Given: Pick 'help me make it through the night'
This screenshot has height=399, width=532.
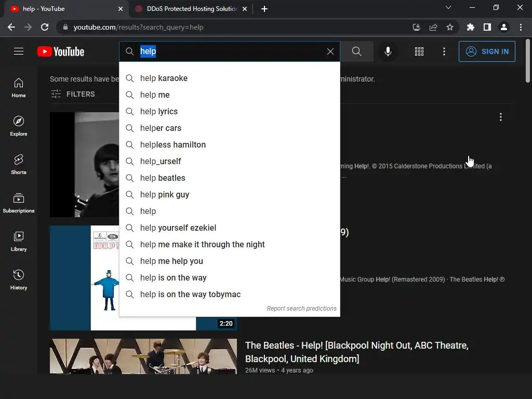Looking at the screenshot, I should pos(229,244).
